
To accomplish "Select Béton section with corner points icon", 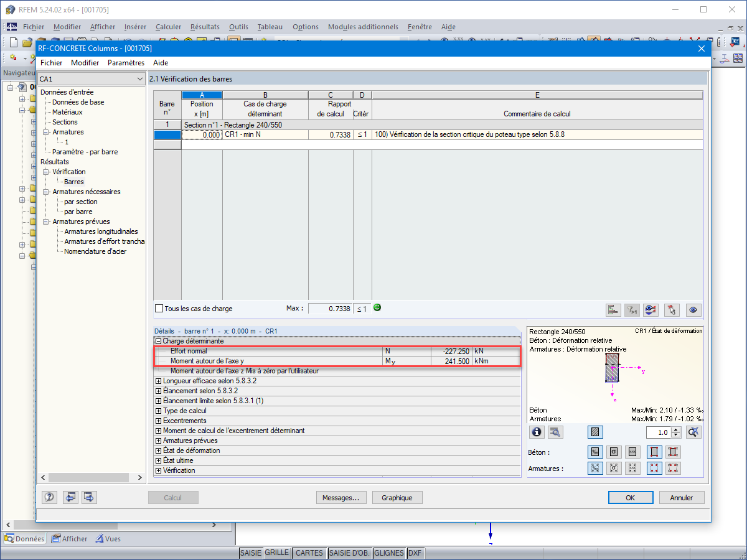I will coord(654,452).
